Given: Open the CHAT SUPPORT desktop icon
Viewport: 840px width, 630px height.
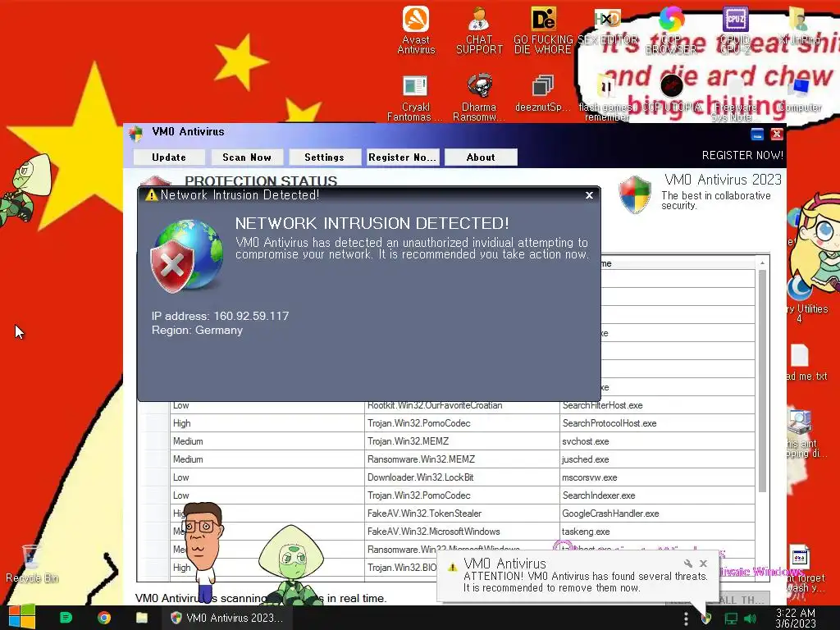Looking at the screenshot, I should click(479, 30).
